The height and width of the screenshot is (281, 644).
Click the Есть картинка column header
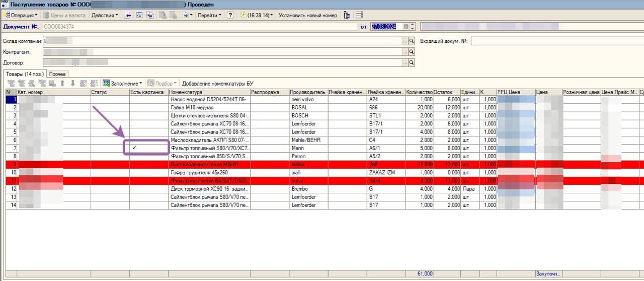click(x=148, y=92)
